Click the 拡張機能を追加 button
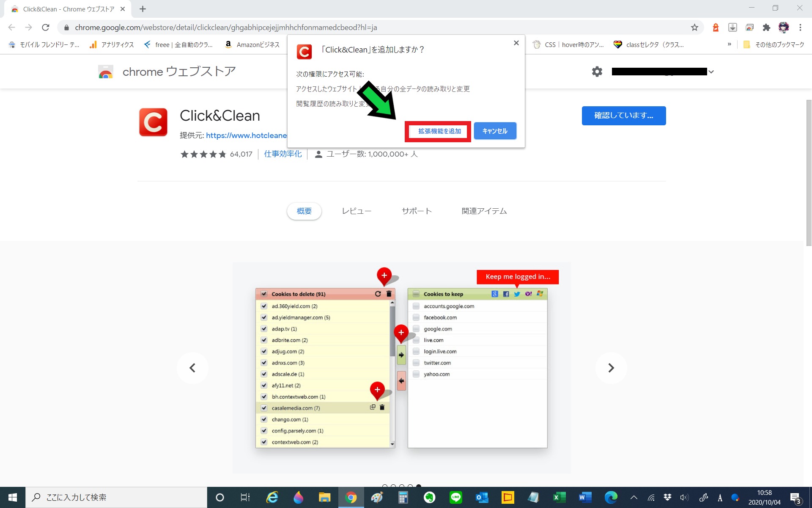 point(439,131)
